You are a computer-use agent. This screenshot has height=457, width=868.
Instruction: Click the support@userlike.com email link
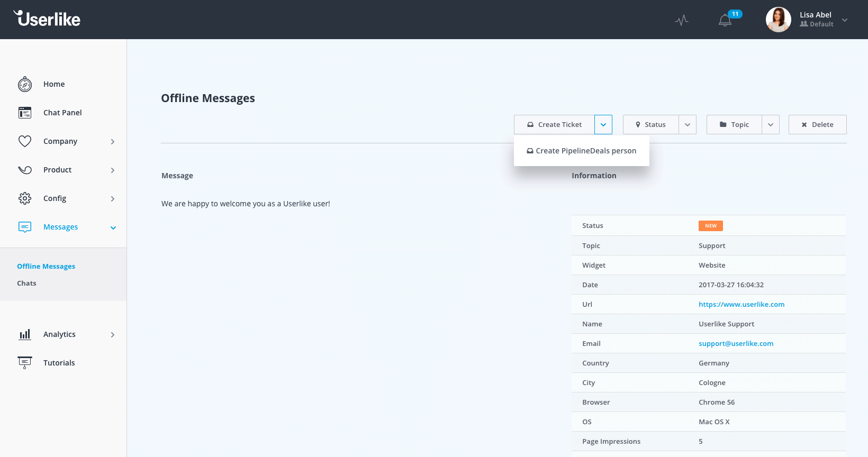tap(736, 343)
